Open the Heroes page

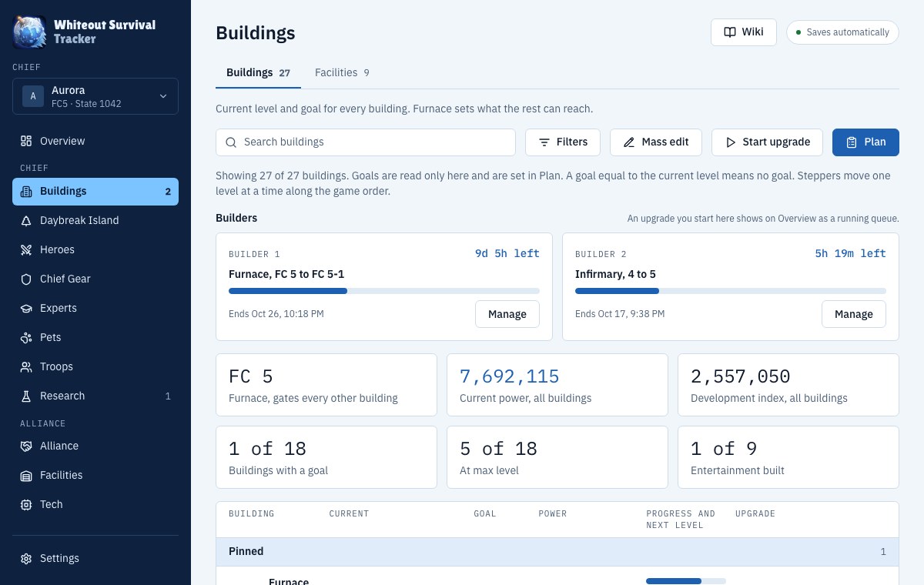click(x=95, y=250)
